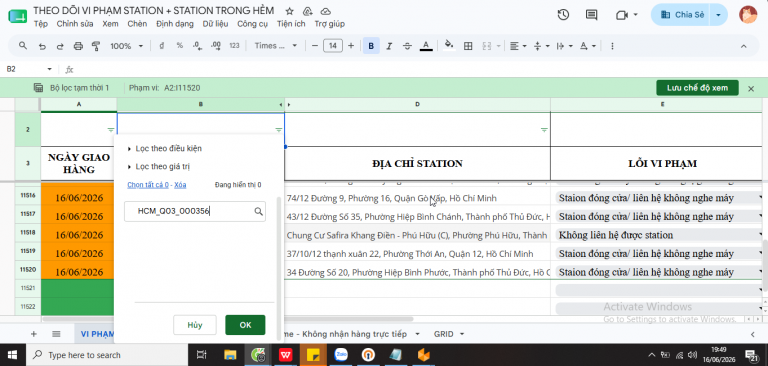Screen dimensions: 768x366
Task: Click OK in the filter popup
Action: (245, 325)
